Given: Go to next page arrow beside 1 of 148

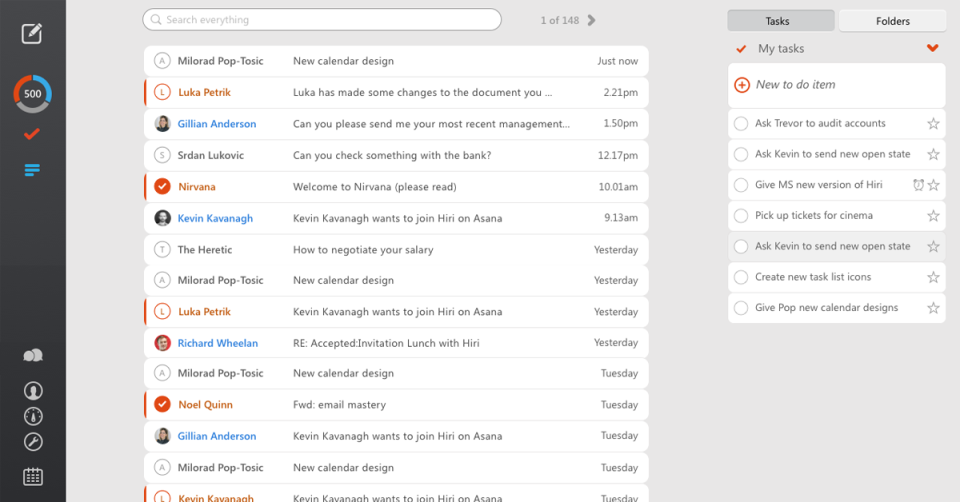Looking at the screenshot, I should tap(591, 20).
